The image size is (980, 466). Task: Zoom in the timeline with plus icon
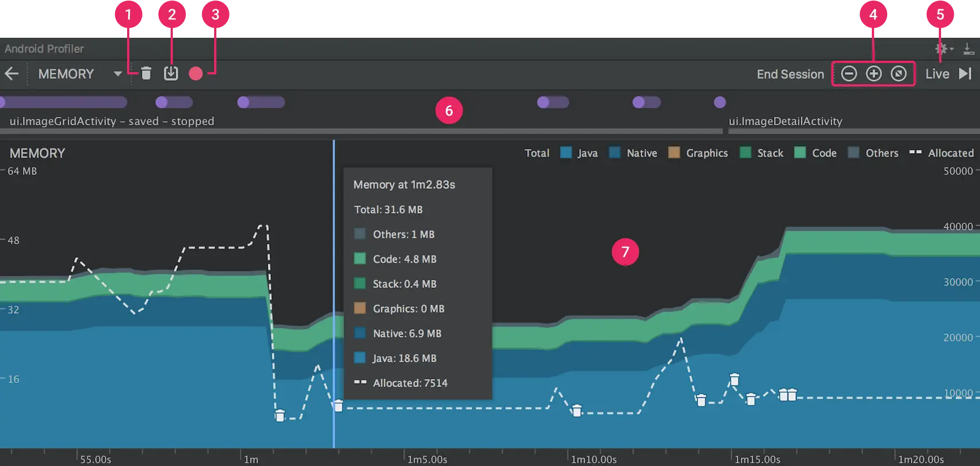tap(874, 73)
